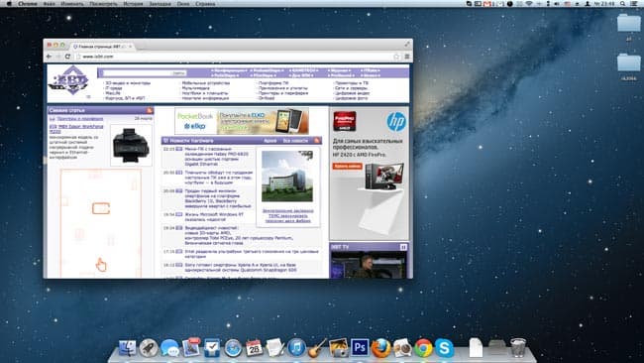This screenshot has height=363, width=644.
Task: Click the site search submit button
Action: point(178,73)
